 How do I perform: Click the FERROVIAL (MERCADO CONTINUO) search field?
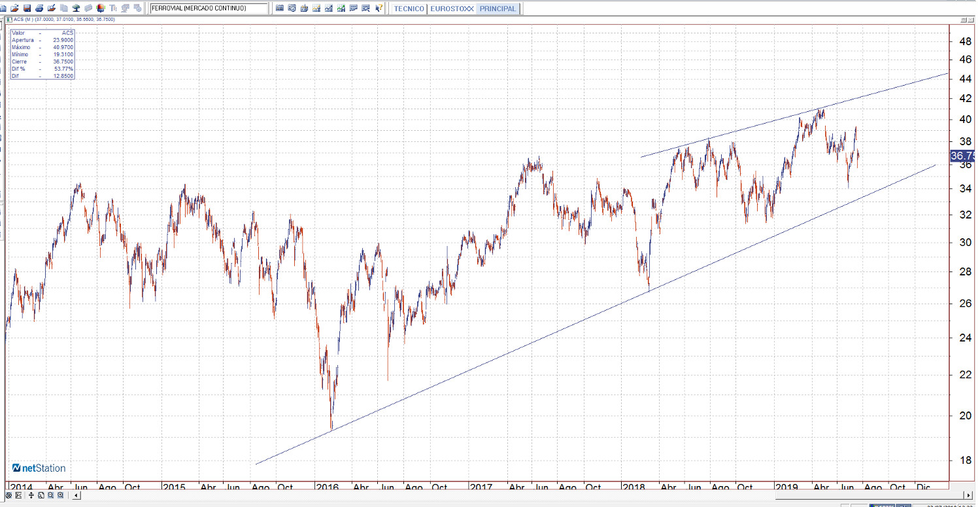pyautogui.click(x=209, y=9)
